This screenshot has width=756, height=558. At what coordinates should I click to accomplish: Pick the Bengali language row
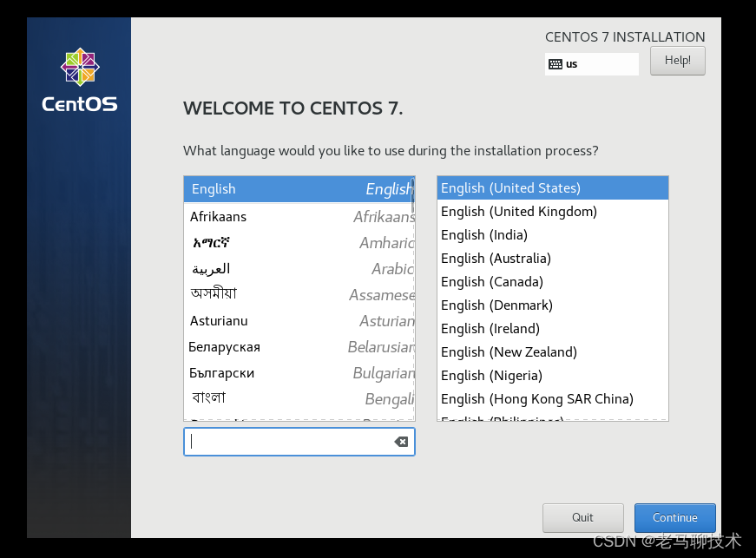coord(299,399)
